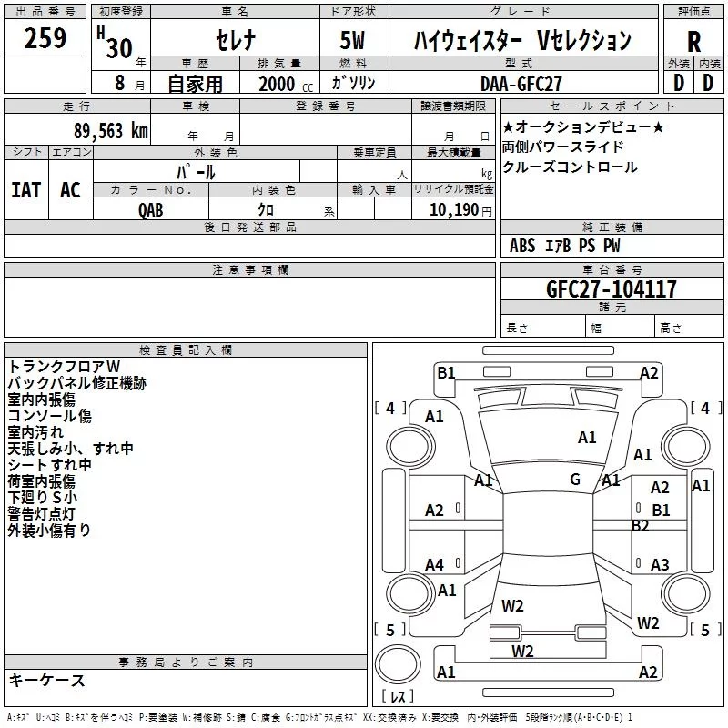Select the note 警告灯点灯
The height and width of the screenshot is (728, 728).
[41, 513]
